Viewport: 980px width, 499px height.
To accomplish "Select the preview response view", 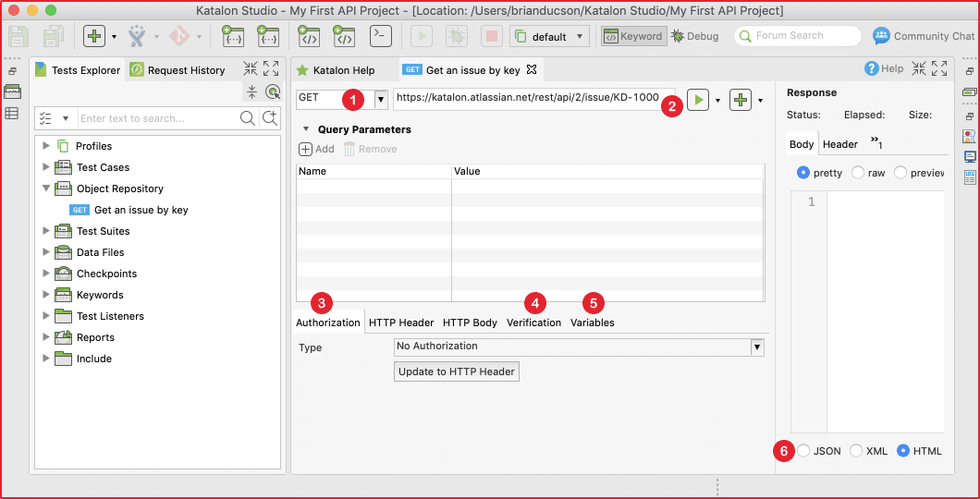I will click(900, 173).
